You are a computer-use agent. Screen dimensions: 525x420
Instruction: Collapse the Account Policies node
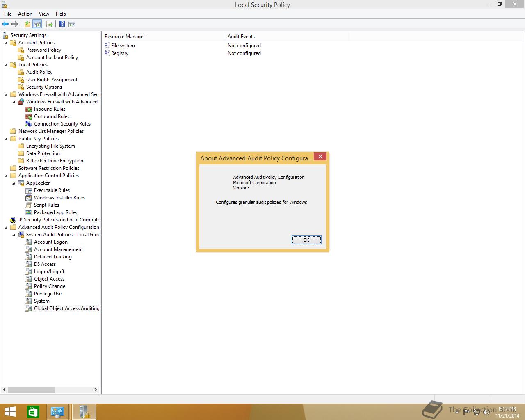(x=6, y=43)
